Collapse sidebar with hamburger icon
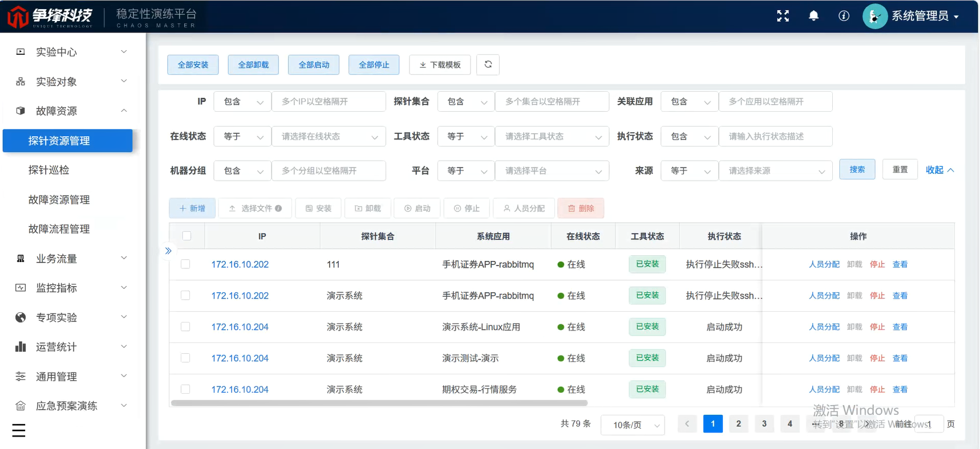The width and height of the screenshot is (980, 449). coord(19,430)
